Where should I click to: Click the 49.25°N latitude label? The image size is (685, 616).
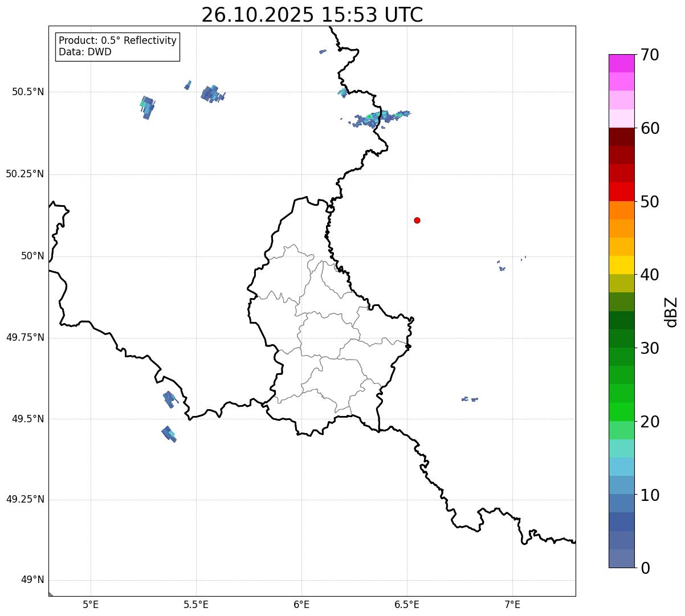coord(25,500)
